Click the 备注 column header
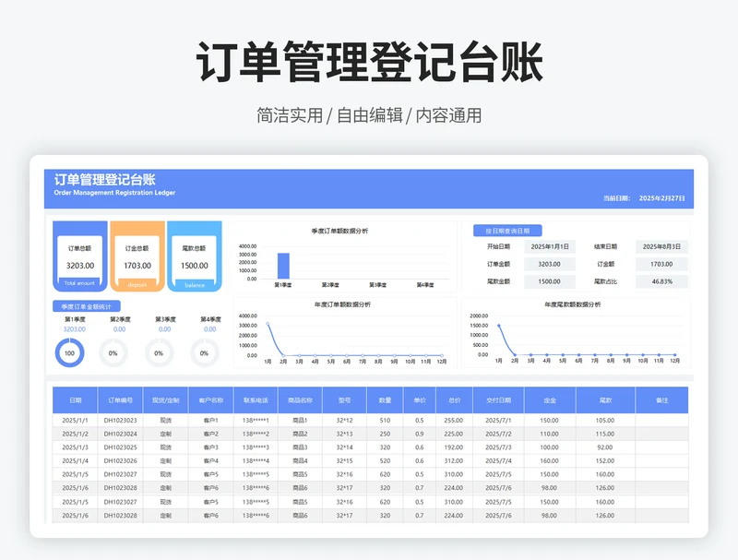Image resolution: width=738 pixels, height=560 pixels. (661, 400)
